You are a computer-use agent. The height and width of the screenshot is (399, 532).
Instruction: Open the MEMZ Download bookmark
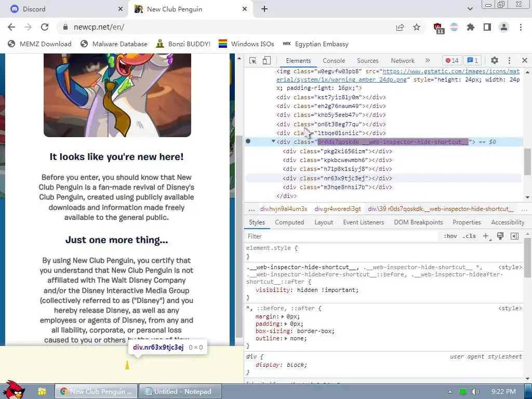39,44
